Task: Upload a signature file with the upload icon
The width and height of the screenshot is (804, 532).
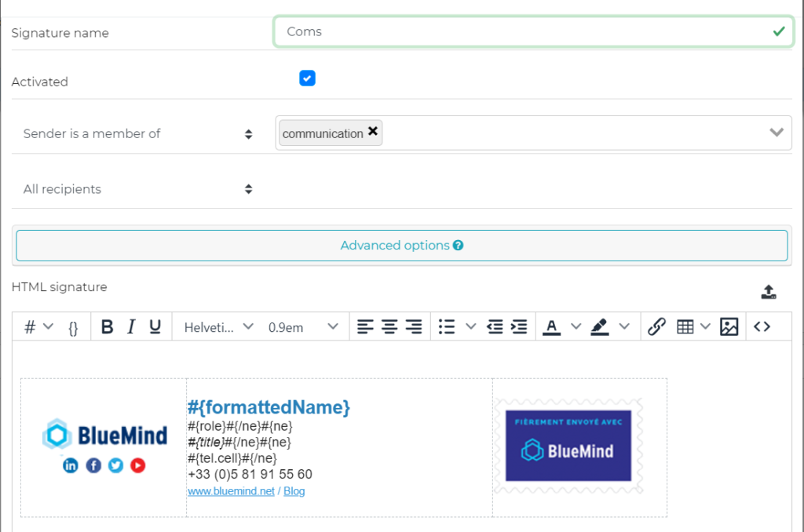Action: 769,291
